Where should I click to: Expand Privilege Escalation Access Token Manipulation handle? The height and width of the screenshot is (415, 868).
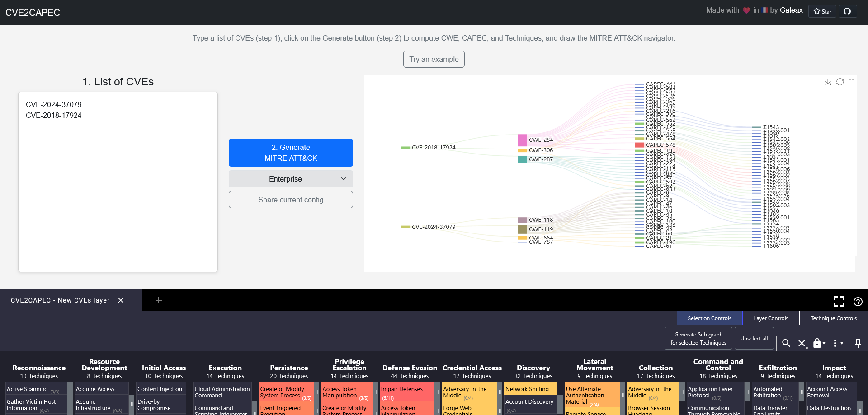point(375,392)
